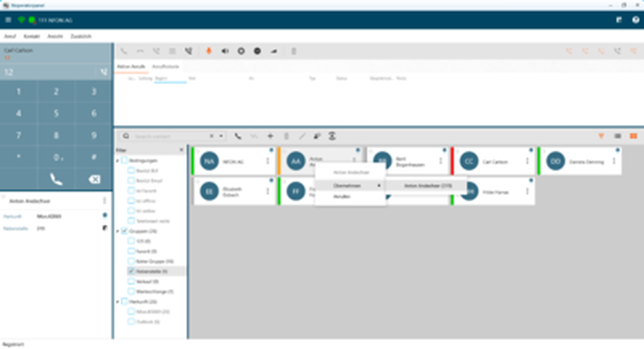Click the speaker volume icon

pos(225,51)
